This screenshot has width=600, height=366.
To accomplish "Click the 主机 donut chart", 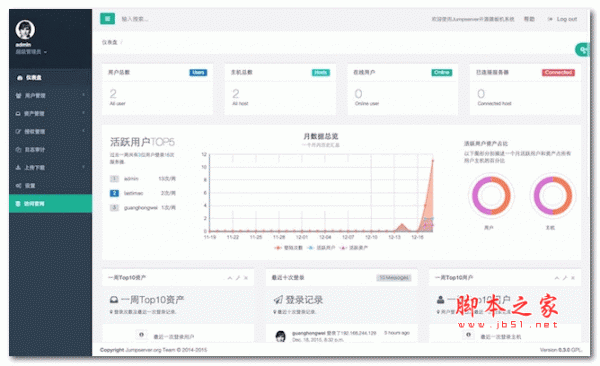I will point(553,196).
